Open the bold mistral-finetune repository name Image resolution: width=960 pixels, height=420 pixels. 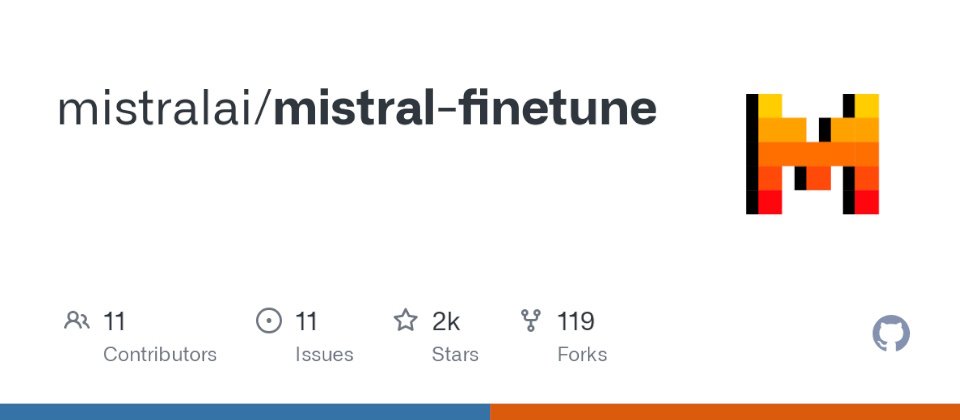coord(465,108)
